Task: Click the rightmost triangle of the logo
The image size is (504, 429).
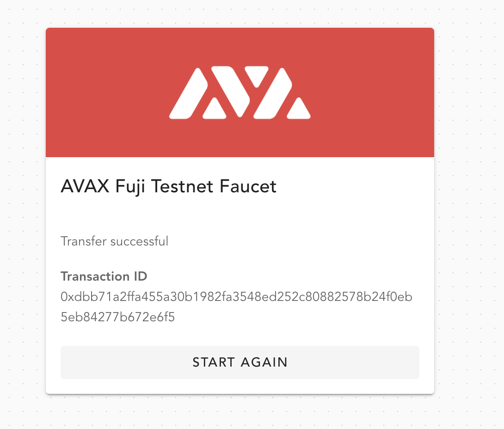Action: (x=299, y=109)
